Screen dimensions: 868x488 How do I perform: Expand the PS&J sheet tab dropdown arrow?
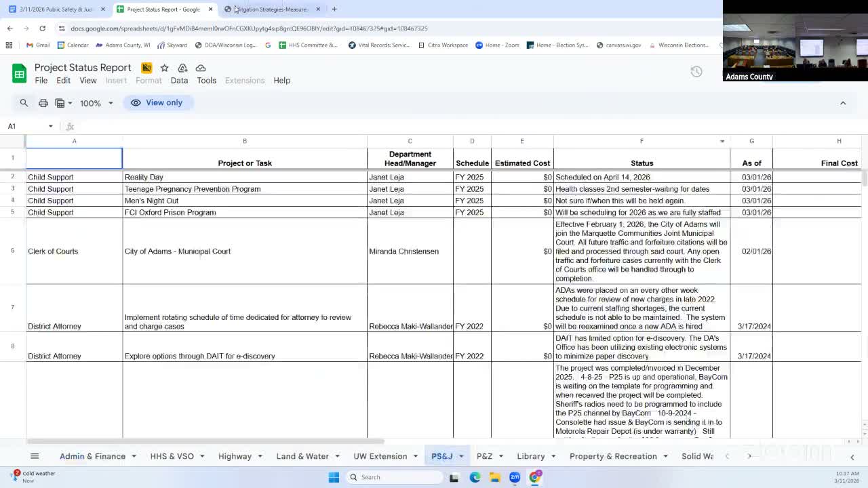(x=461, y=456)
